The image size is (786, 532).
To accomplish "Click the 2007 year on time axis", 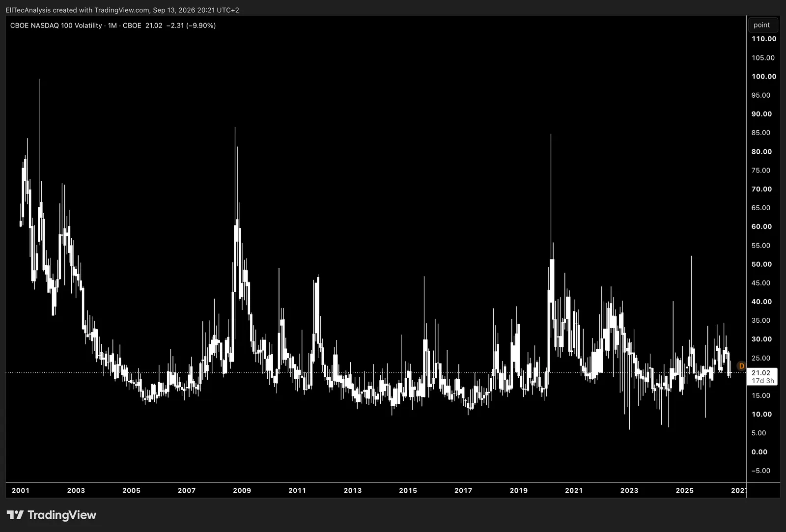I will click(x=187, y=490).
